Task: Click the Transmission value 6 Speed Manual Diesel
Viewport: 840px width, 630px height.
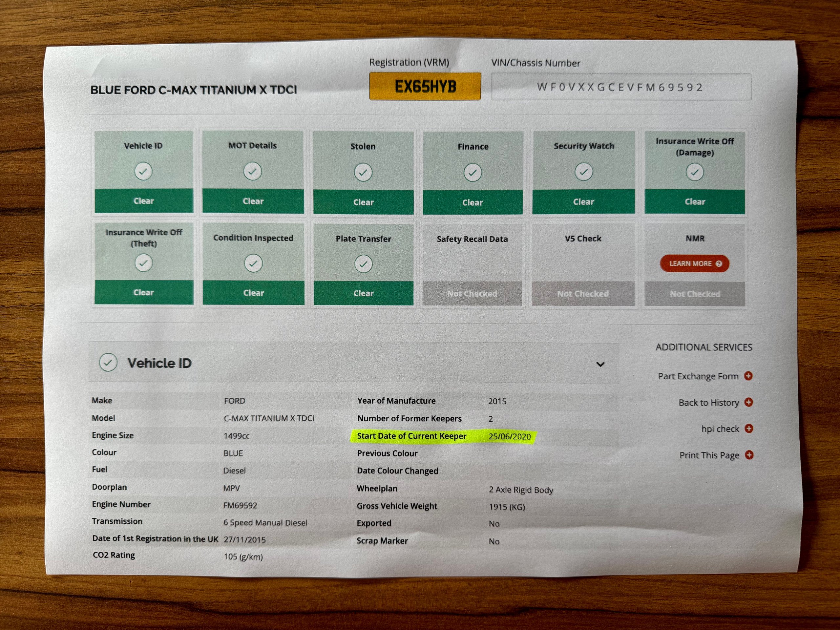Action: 265,523
